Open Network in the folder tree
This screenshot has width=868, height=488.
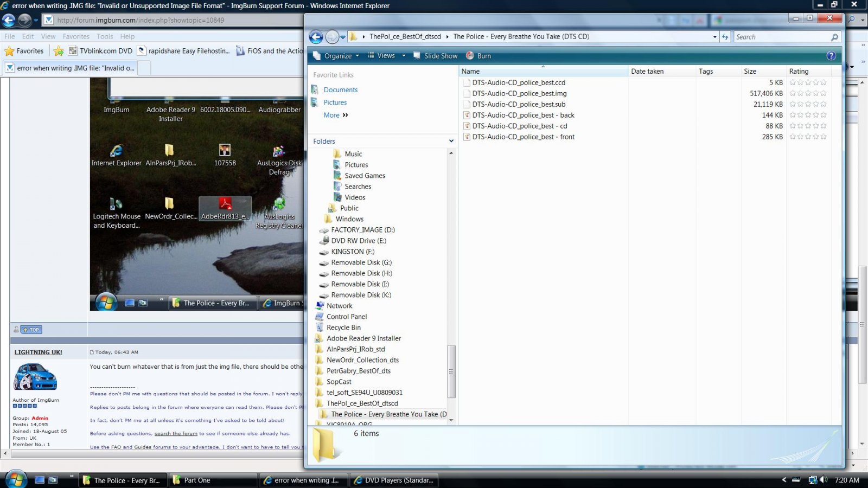[x=339, y=306]
